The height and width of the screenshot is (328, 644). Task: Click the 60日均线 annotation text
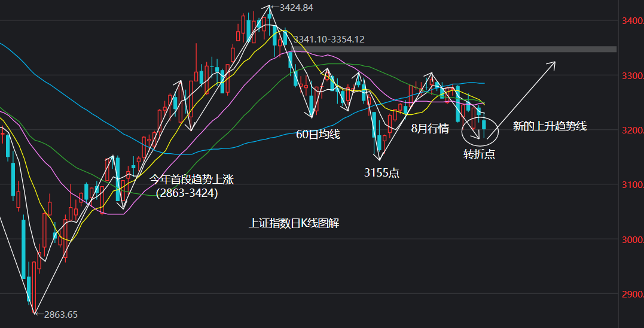318,135
